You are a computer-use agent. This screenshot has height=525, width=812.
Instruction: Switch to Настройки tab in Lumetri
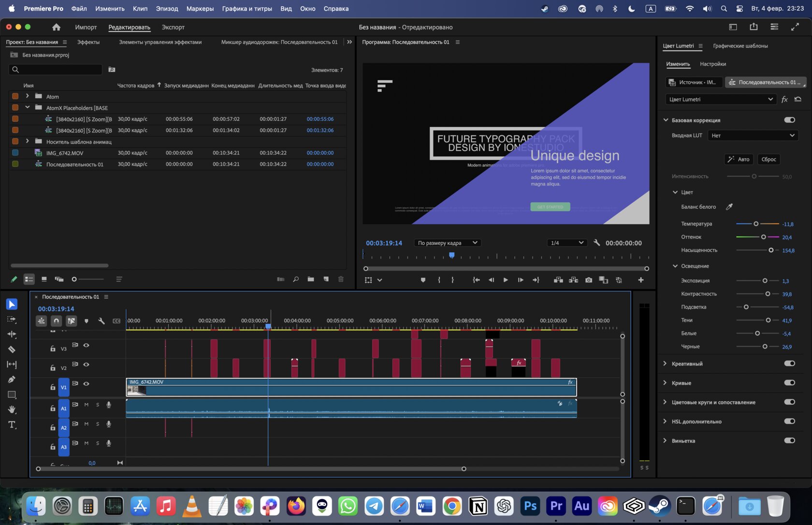pyautogui.click(x=713, y=64)
